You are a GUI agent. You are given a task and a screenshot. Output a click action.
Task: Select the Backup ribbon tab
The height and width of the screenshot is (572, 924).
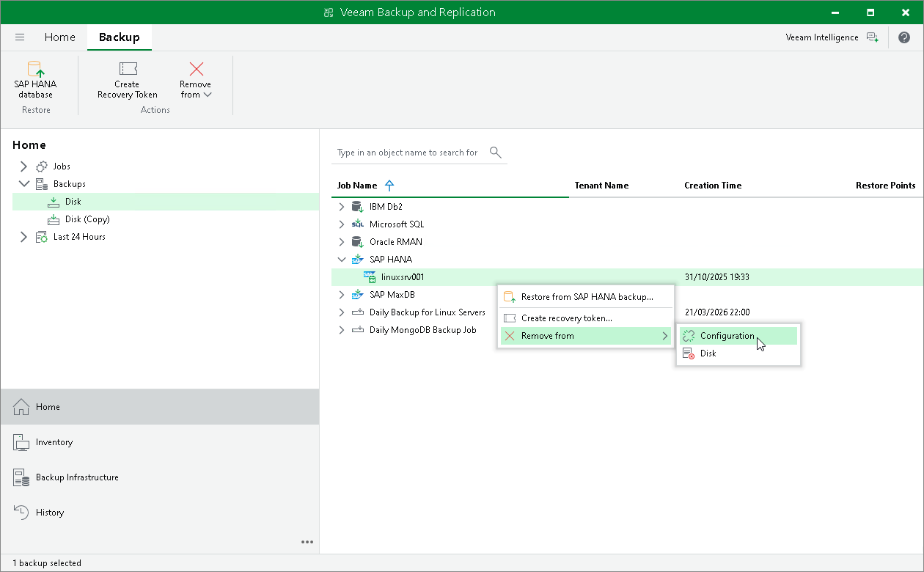click(120, 37)
